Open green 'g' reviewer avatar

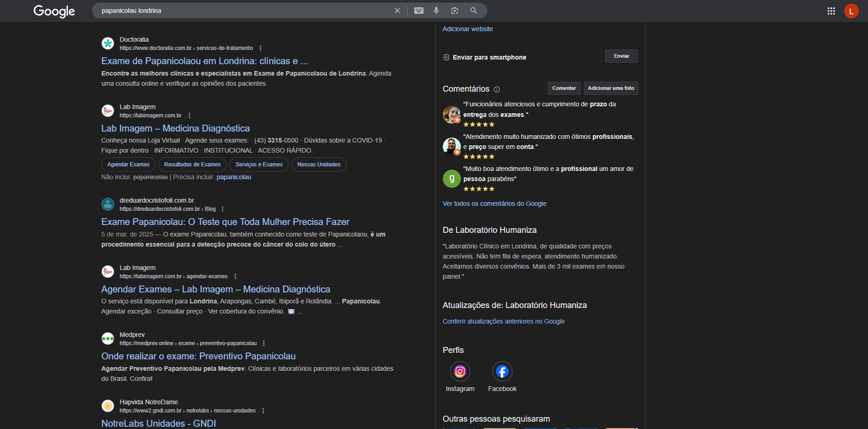click(452, 179)
